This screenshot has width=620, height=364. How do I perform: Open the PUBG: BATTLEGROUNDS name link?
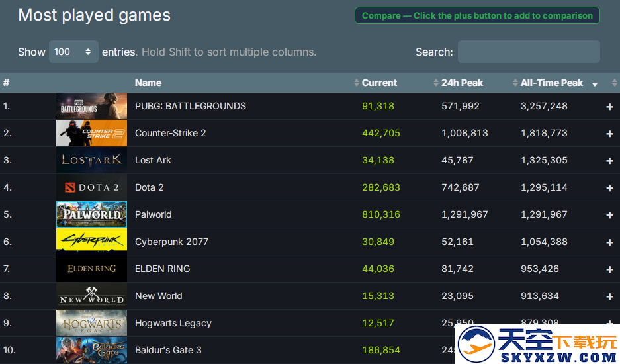point(191,106)
